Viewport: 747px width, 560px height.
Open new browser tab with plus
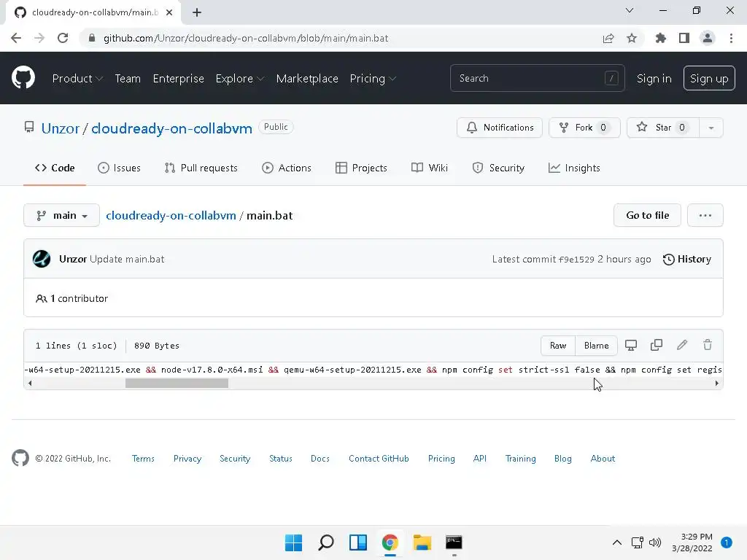tap(197, 12)
